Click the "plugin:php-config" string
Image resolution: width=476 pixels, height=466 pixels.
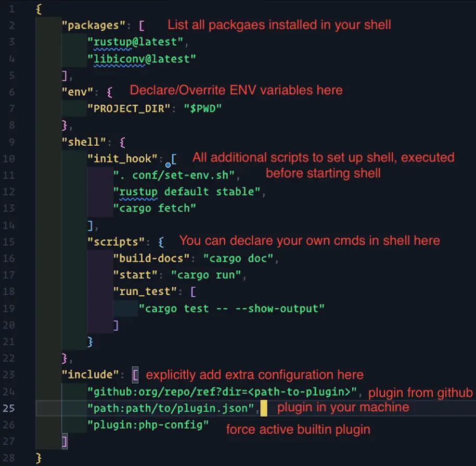pyautogui.click(x=148, y=425)
